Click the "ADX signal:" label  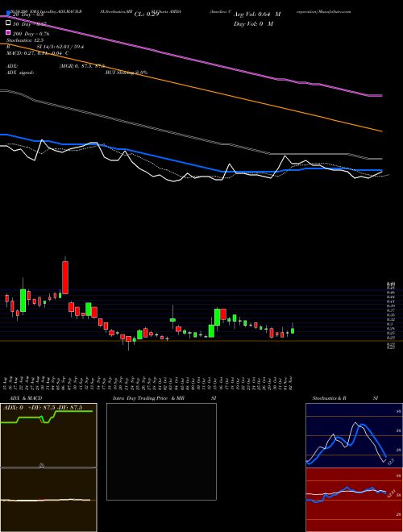click(19, 73)
